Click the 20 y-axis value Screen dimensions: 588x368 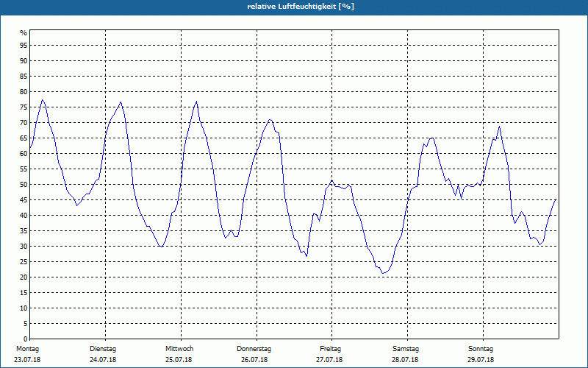click(x=24, y=277)
